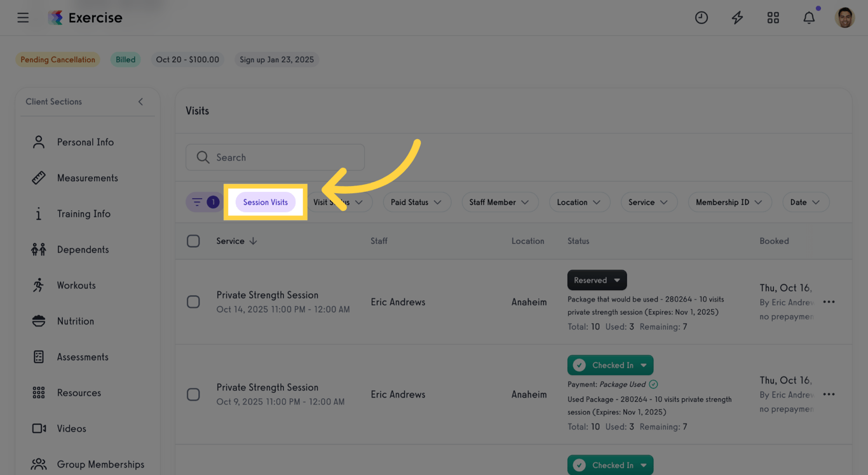Open the Staff Member filter dropdown
The width and height of the screenshot is (868, 475).
pos(499,202)
